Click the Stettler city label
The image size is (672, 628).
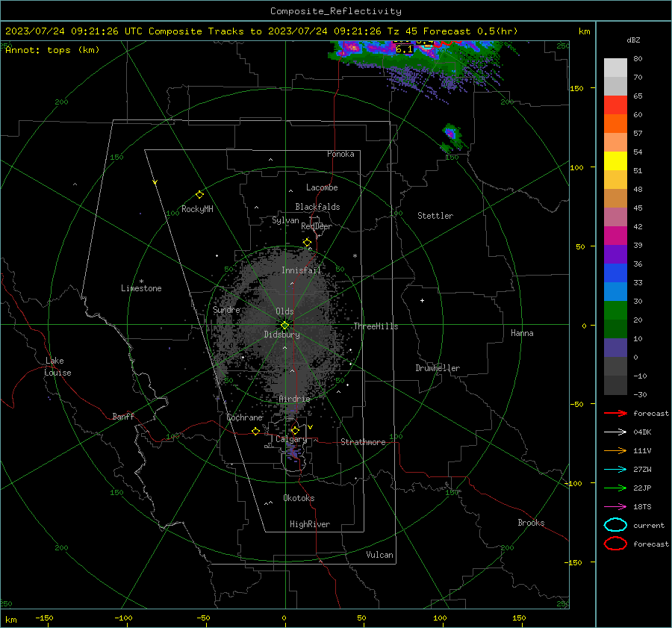pyautogui.click(x=435, y=216)
